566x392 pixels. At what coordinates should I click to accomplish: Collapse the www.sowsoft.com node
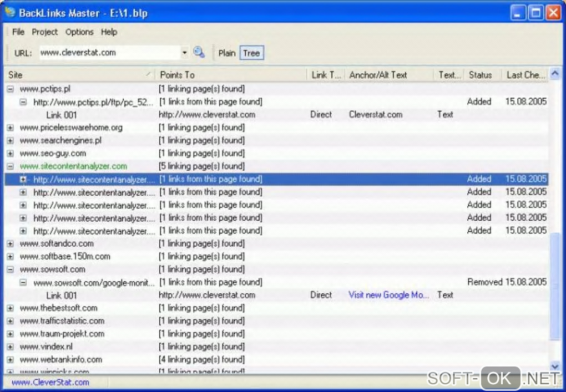(x=10, y=269)
